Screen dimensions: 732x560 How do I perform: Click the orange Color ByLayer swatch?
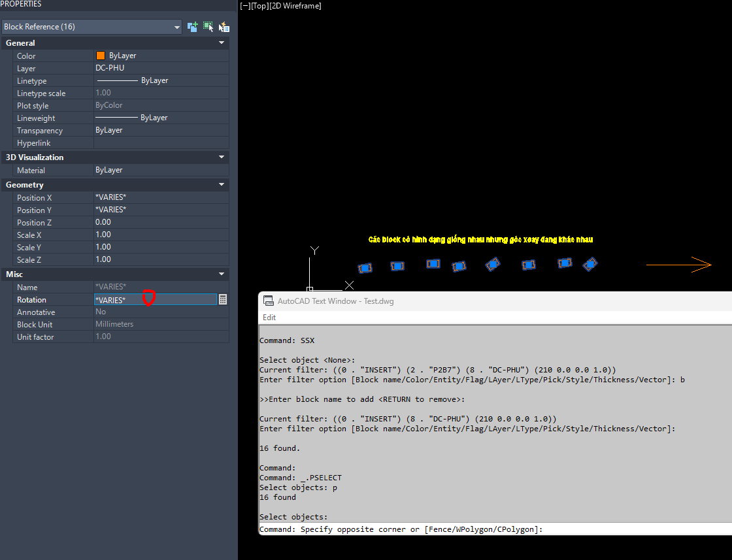(101, 56)
